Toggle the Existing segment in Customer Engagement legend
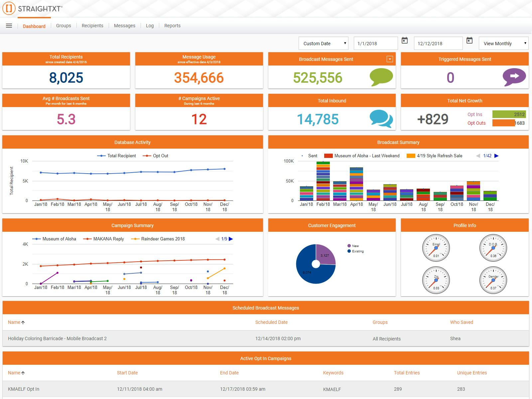 pyautogui.click(x=355, y=251)
